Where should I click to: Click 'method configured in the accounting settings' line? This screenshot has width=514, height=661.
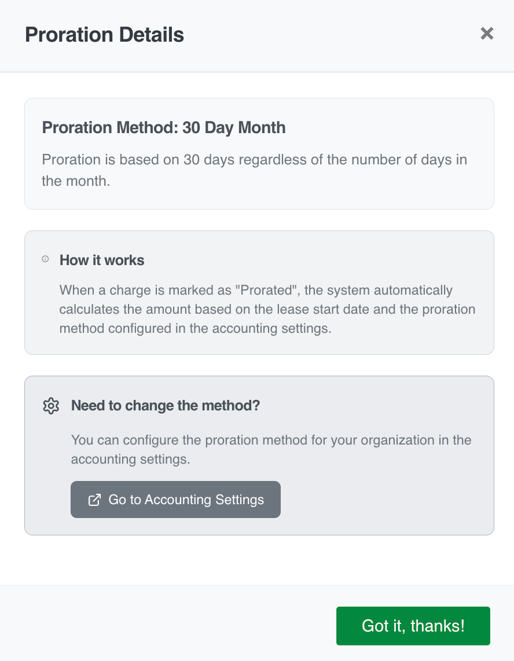(195, 328)
